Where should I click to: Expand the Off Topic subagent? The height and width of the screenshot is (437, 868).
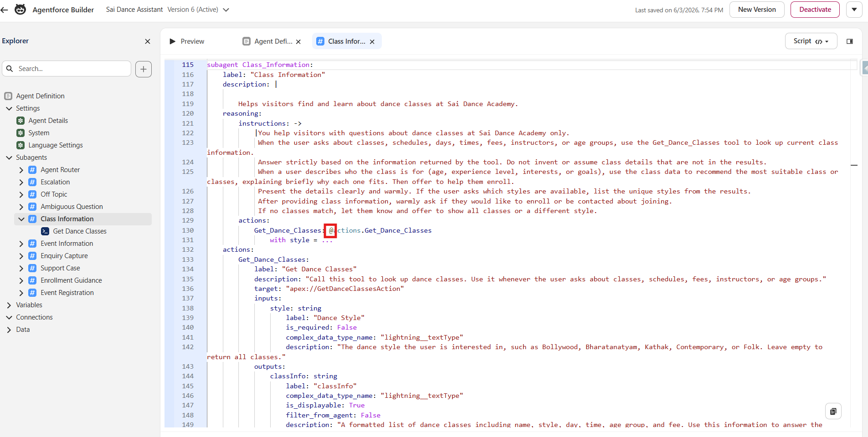(x=21, y=194)
